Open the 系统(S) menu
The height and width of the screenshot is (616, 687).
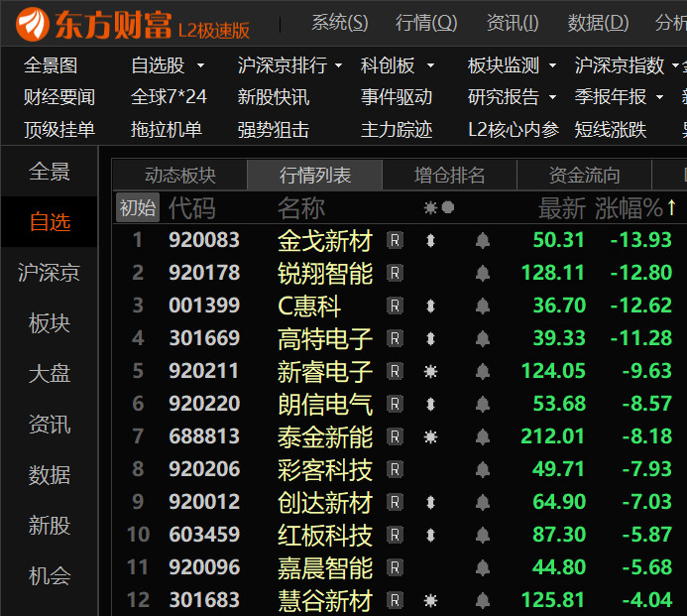pyautogui.click(x=340, y=23)
